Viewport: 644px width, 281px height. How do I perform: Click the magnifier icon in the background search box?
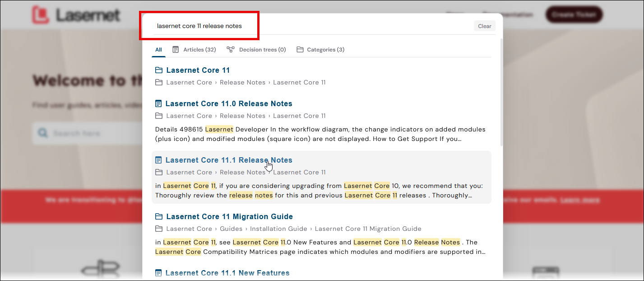click(43, 133)
